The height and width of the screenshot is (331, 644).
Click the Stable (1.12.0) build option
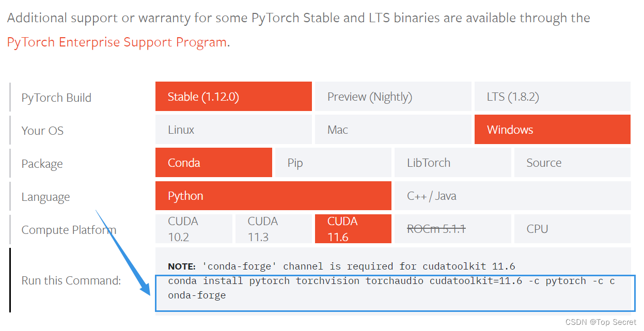tap(233, 96)
